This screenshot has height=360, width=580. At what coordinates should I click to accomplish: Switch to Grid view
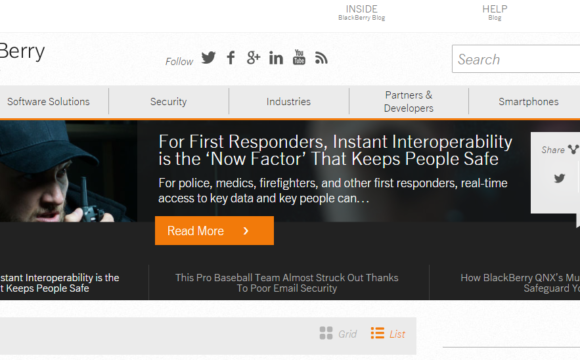coord(338,333)
